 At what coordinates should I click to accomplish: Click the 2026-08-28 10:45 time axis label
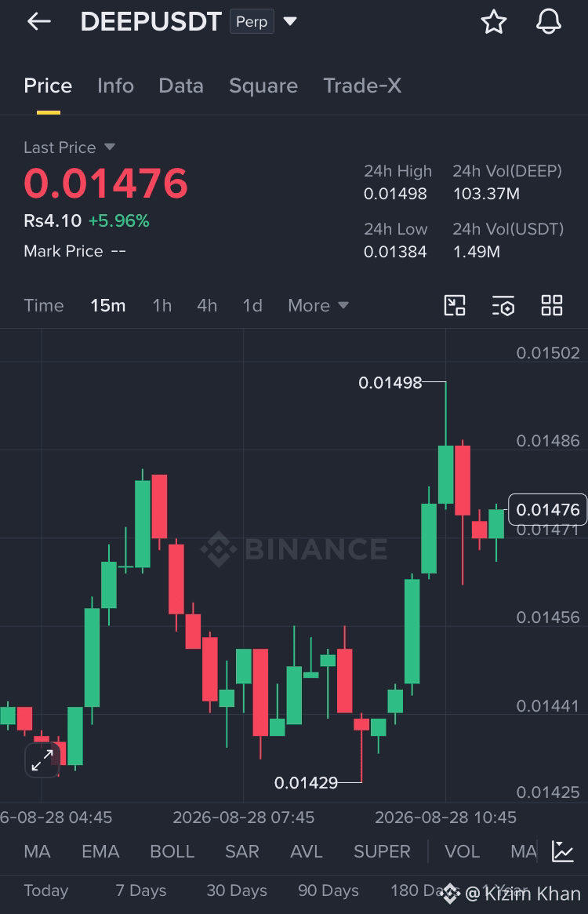pyautogui.click(x=446, y=818)
